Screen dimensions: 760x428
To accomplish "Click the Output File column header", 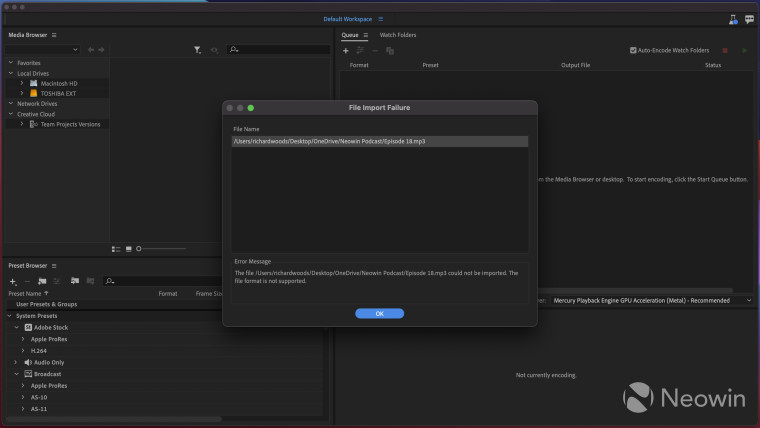I will click(x=575, y=65).
